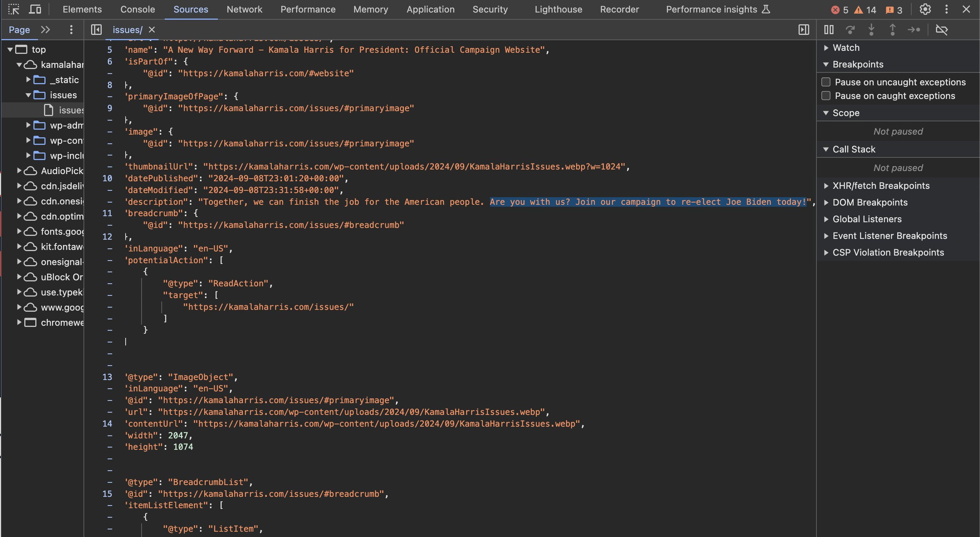Image resolution: width=980 pixels, height=537 pixels.
Task: Switch to the Elements tab
Action: [82, 9]
